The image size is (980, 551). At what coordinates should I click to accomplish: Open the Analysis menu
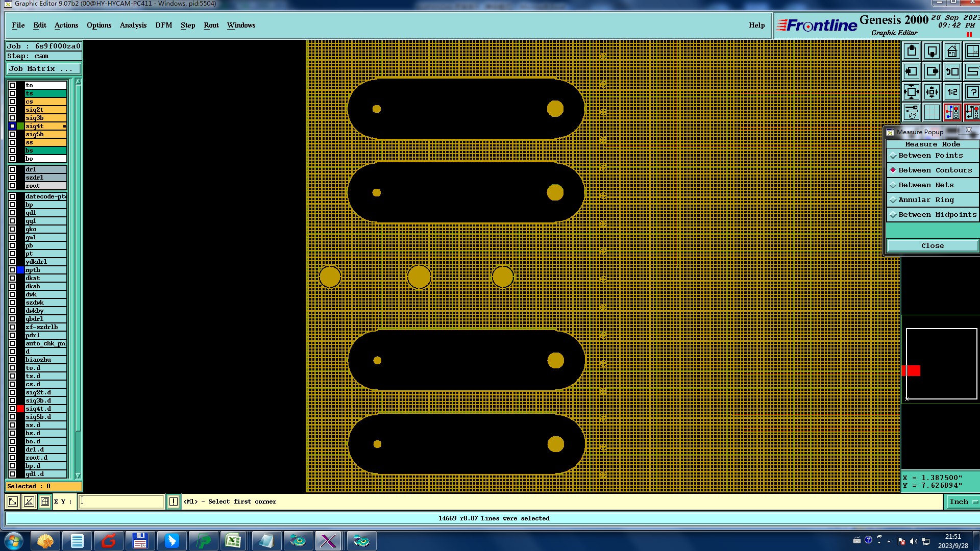tap(133, 26)
